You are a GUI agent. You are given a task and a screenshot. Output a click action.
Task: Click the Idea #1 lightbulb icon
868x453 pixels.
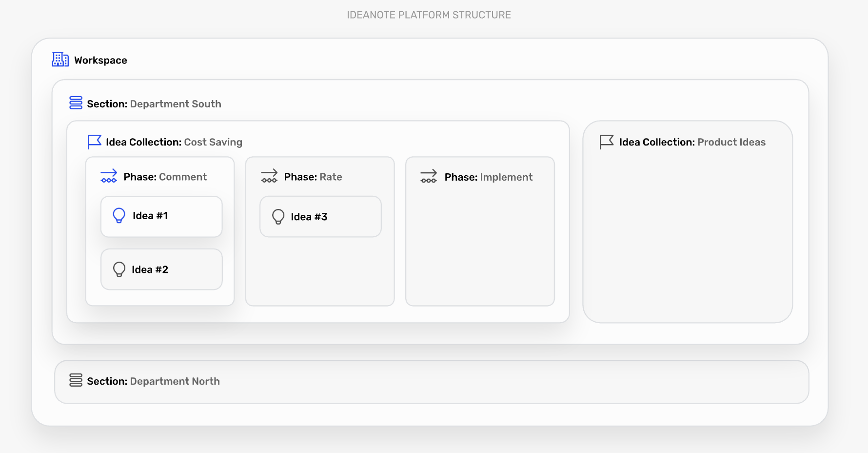point(119,215)
